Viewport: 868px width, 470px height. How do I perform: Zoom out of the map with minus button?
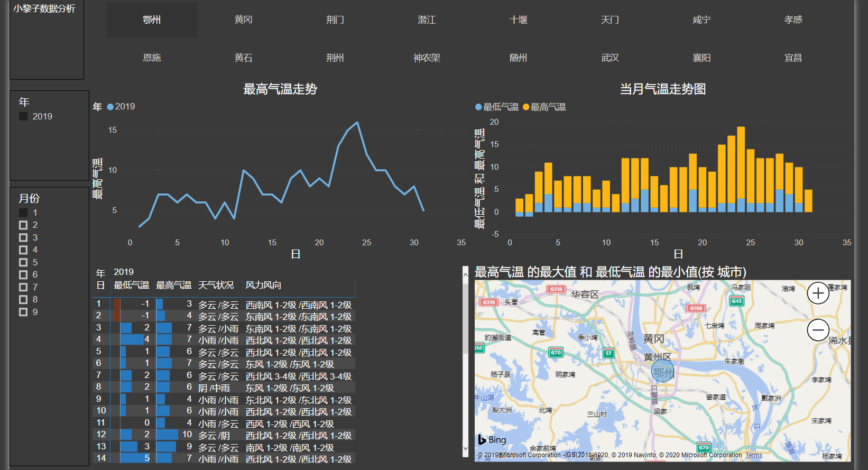(x=818, y=330)
